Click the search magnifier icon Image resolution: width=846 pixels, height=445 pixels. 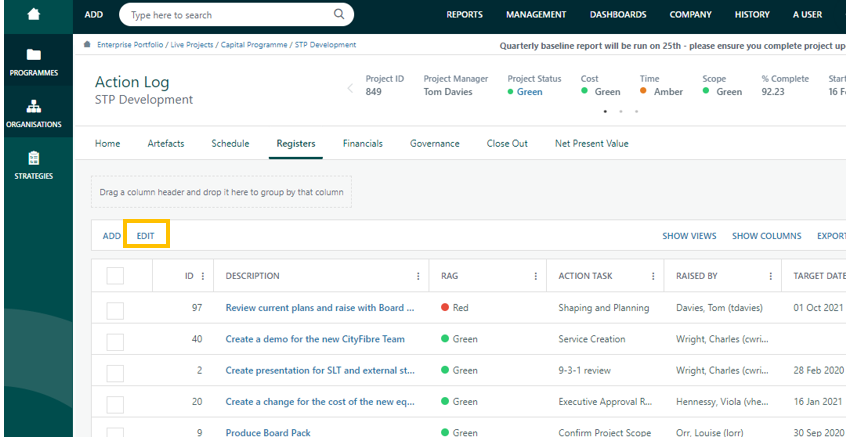click(x=339, y=14)
